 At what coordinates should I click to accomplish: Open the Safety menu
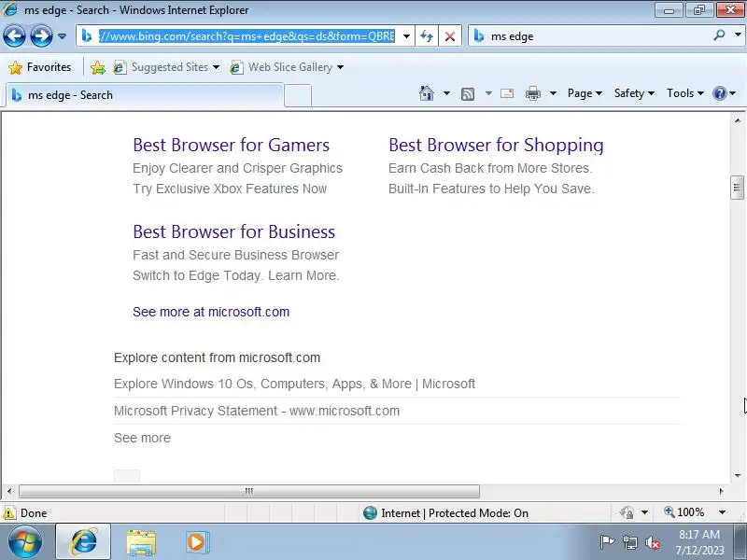(634, 93)
